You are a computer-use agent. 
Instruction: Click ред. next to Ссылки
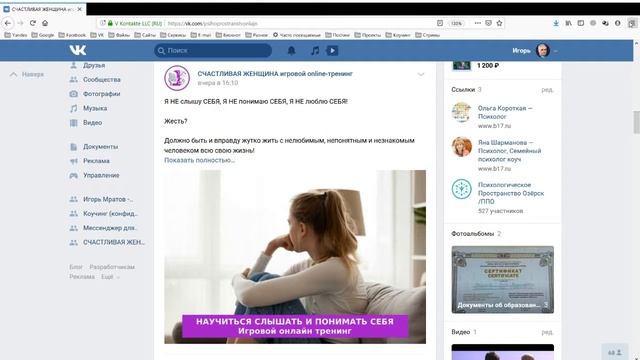click(547, 89)
